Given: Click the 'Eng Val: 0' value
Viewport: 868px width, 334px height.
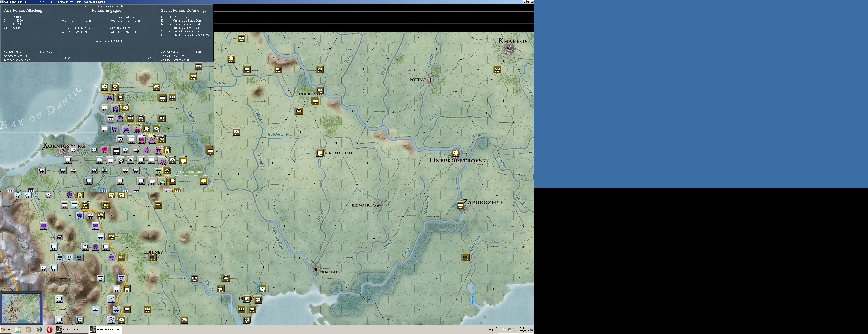Looking at the screenshot, I should [46, 52].
